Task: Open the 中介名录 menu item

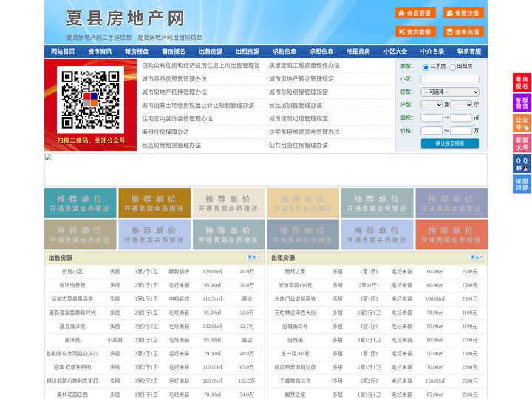Action: [x=432, y=52]
